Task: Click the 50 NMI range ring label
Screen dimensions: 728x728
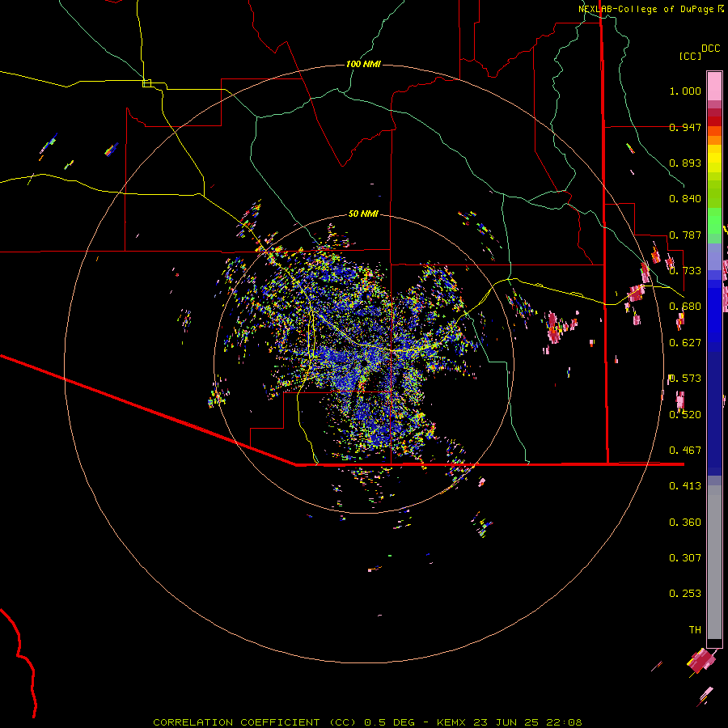Action: click(363, 214)
